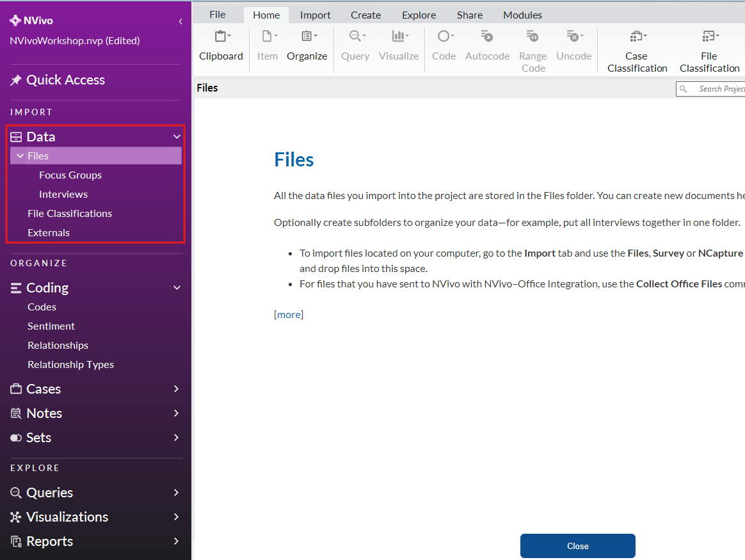745x560 pixels.
Task: Expand the Sets section chevron
Action: tap(176, 438)
